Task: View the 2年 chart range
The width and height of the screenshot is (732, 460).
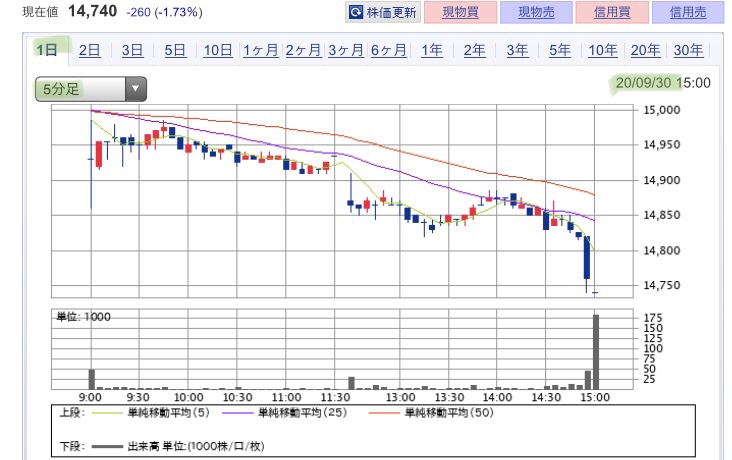Action: pos(474,50)
